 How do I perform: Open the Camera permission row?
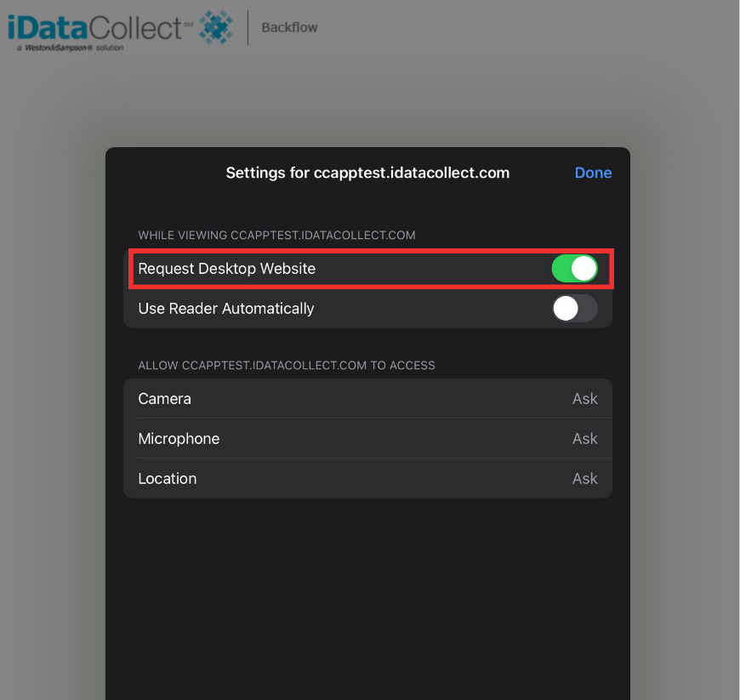(367, 398)
